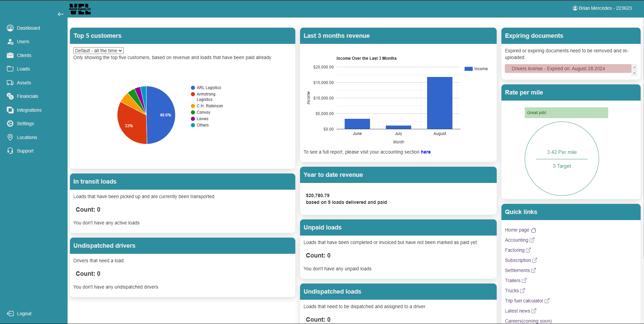Open Users via its person icon
Screen dimensions: 644x324
tap(10, 42)
